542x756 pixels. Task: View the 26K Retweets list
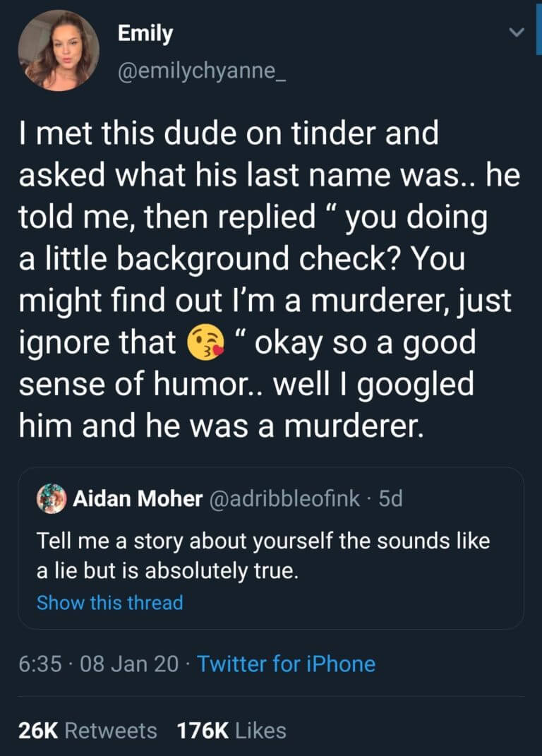point(88,731)
